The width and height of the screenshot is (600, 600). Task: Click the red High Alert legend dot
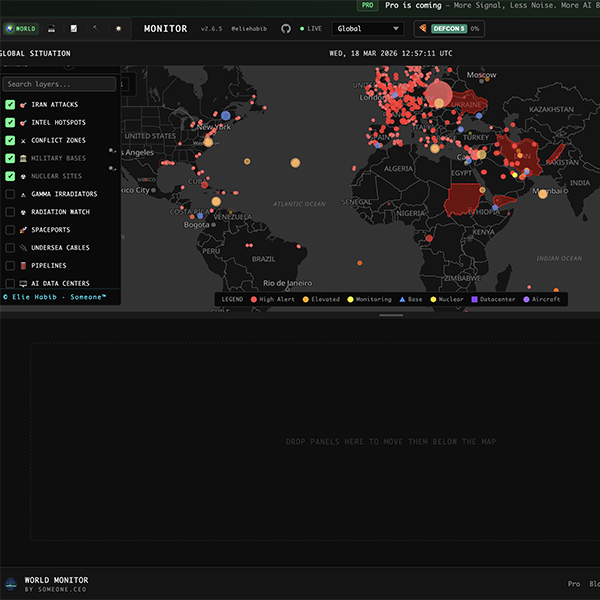(x=254, y=299)
